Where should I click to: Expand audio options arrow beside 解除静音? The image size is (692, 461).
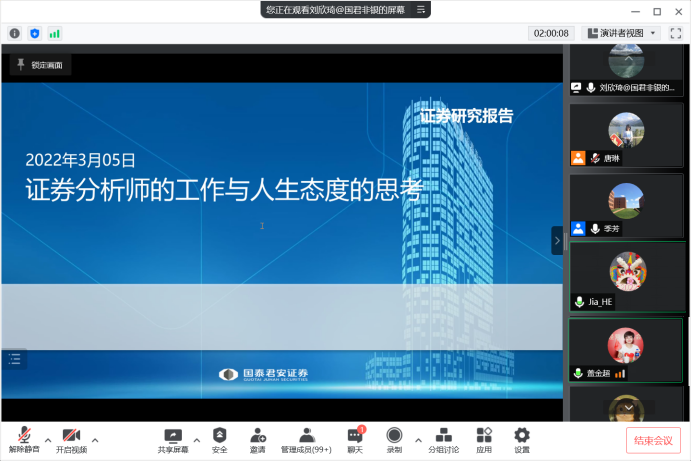pyautogui.click(x=48, y=439)
